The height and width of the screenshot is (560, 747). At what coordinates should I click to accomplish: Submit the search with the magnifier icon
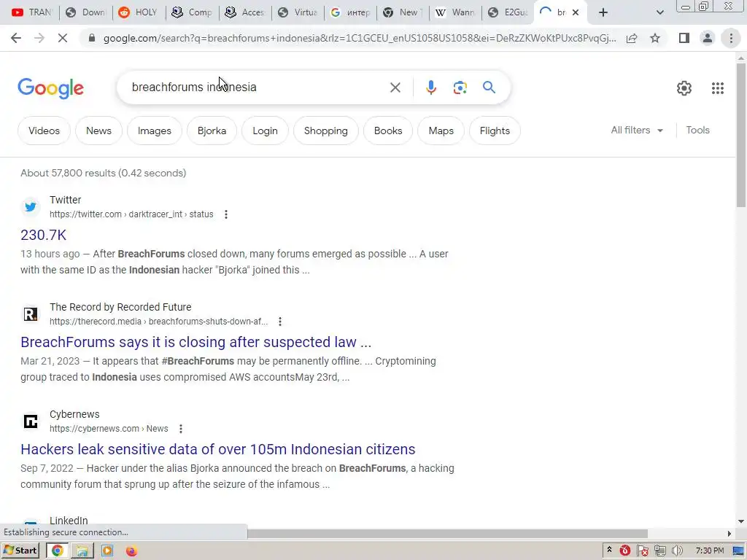[x=489, y=87]
